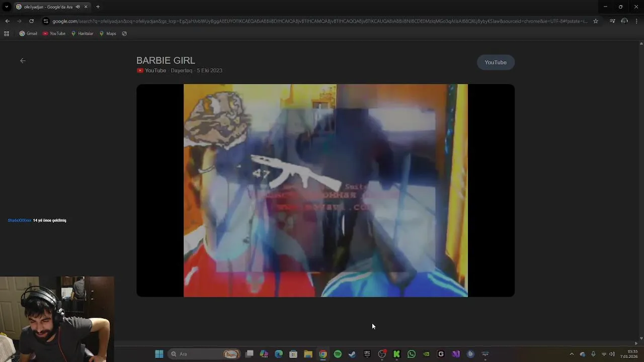Click the YouTube pill button
This screenshot has height=362, width=644.
click(496, 62)
